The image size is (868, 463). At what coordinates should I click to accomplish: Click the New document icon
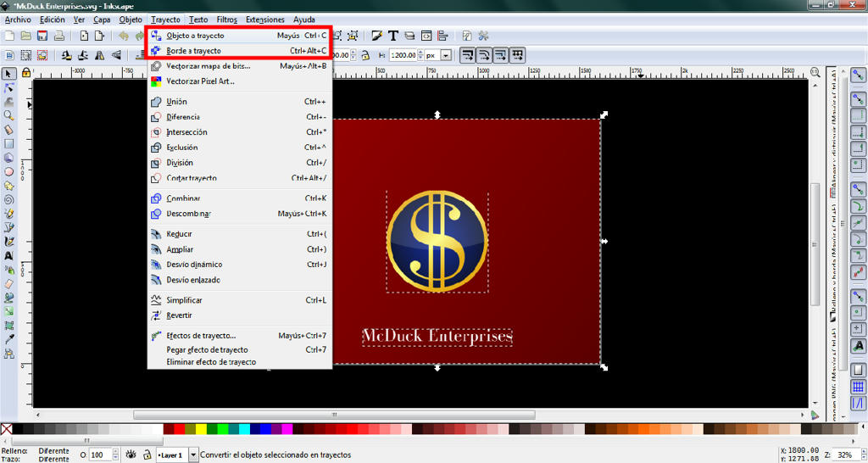[x=9, y=36]
